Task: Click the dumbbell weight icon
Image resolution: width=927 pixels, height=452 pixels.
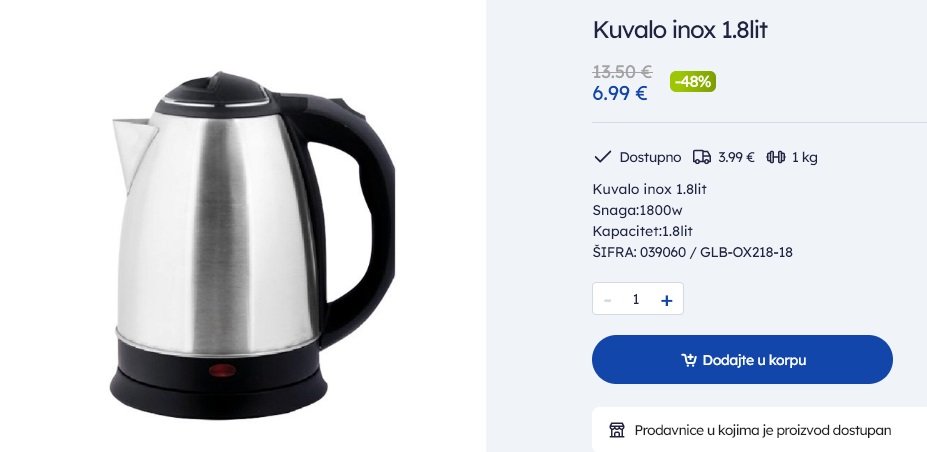Action: 776,157
